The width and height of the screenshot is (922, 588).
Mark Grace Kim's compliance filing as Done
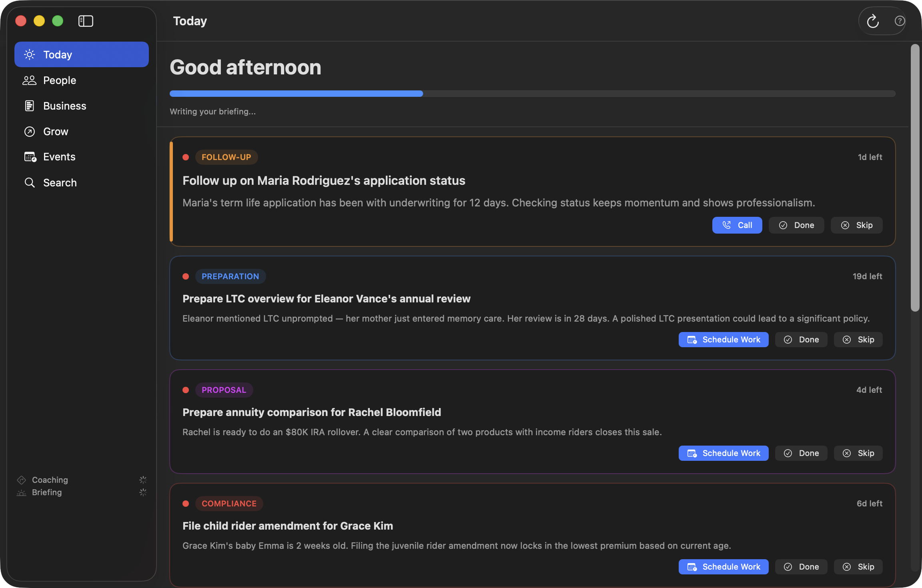coord(801,566)
